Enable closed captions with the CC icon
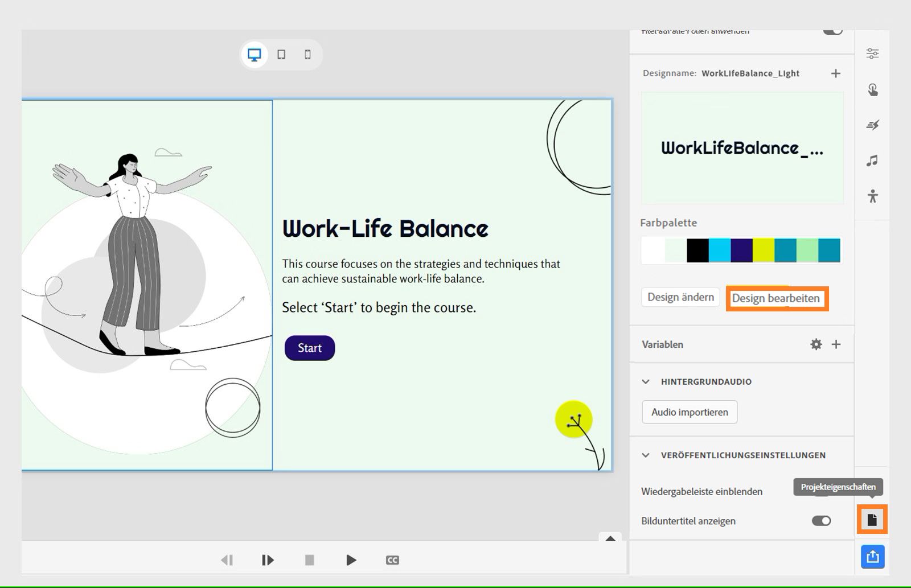This screenshot has height=588, width=911. (x=392, y=560)
